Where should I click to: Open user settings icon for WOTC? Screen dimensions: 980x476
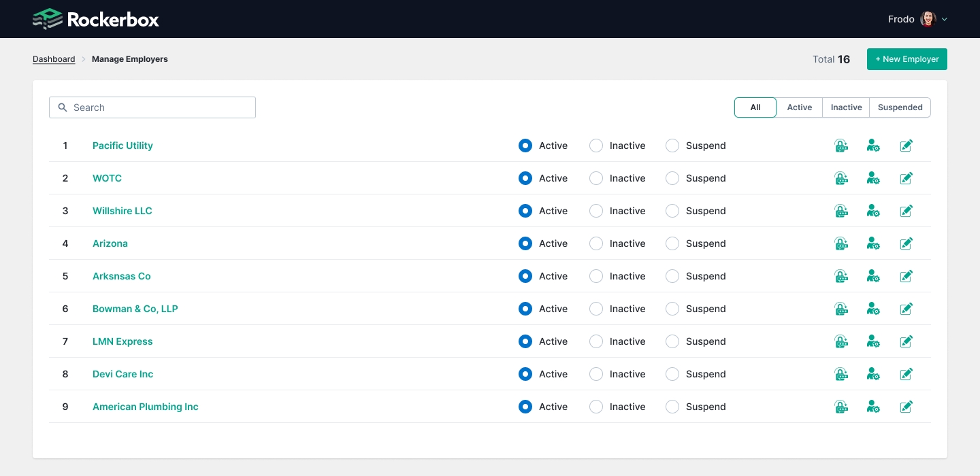tap(873, 178)
